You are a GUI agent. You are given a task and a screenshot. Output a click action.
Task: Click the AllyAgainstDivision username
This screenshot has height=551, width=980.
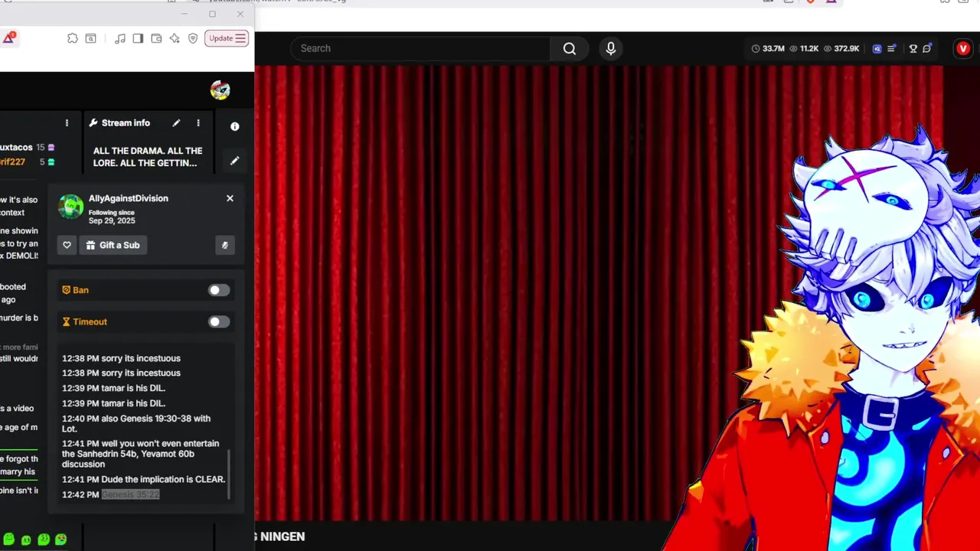129,198
